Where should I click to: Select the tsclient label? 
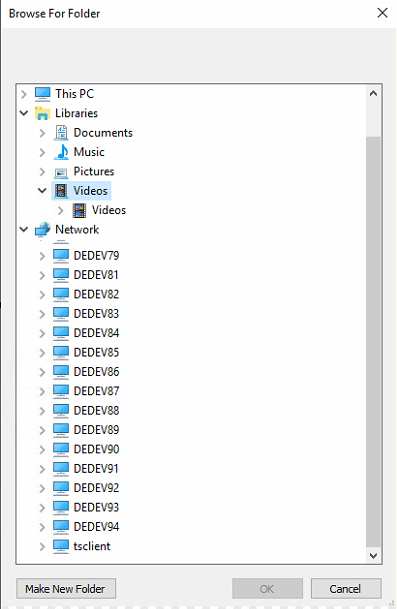tap(92, 546)
